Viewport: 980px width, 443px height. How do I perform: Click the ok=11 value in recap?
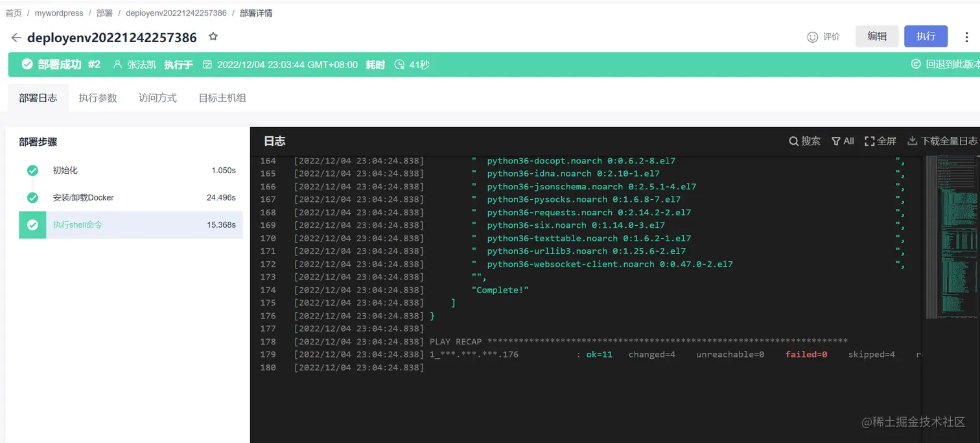point(599,355)
